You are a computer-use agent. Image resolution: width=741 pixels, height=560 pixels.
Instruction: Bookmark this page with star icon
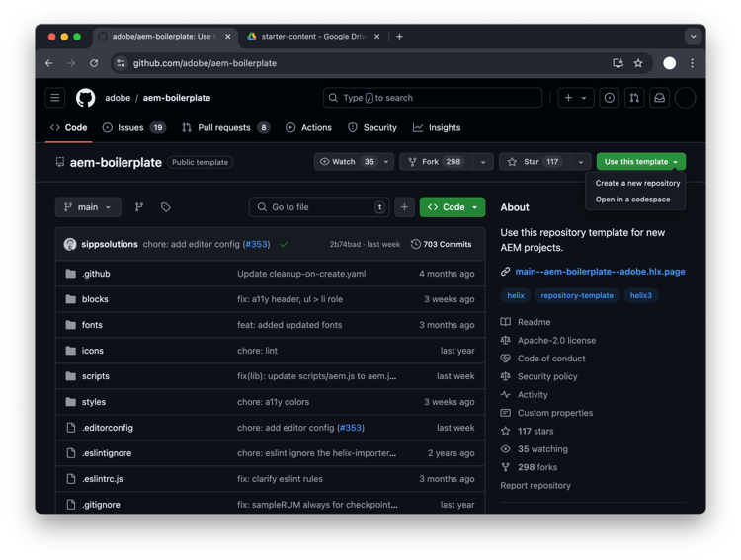(x=638, y=63)
